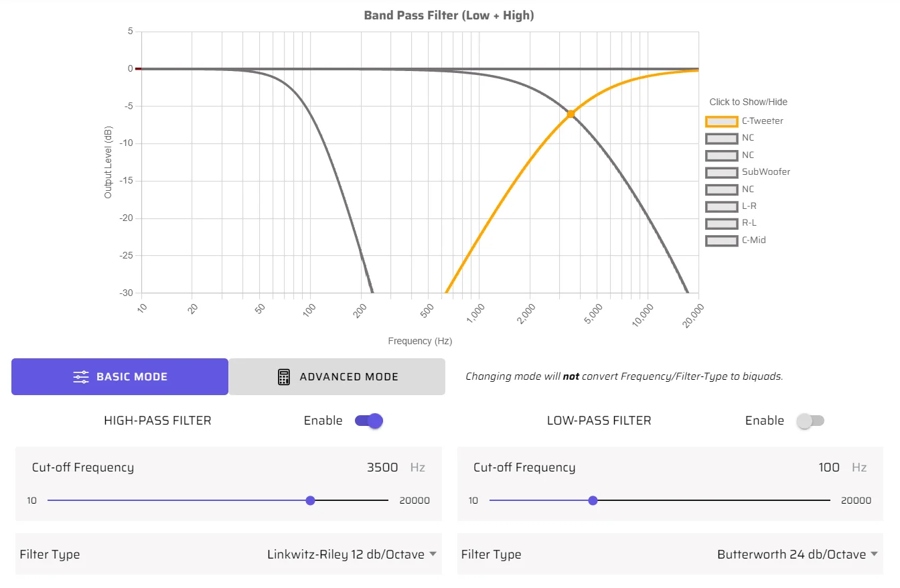The height and width of the screenshot is (588, 900).
Task: Click the 3500 Hz cut-off frequency value
Action: tap(382, 467)
